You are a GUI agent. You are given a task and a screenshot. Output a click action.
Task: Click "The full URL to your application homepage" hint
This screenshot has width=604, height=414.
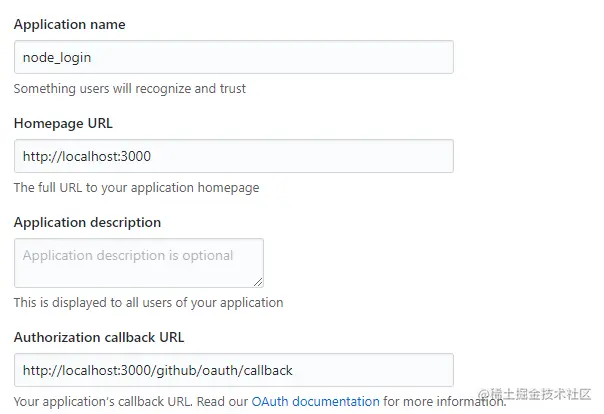pos(136,187)
